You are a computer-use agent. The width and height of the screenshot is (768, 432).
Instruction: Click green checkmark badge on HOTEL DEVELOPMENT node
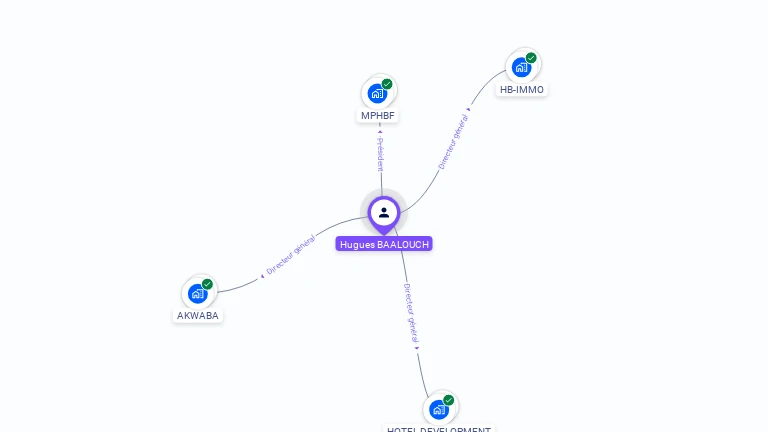point(449,400)
